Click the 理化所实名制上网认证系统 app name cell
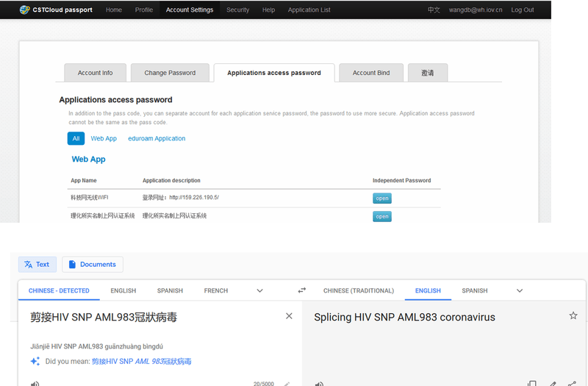This screenshot has width=588, height=386. click(103, 215)
